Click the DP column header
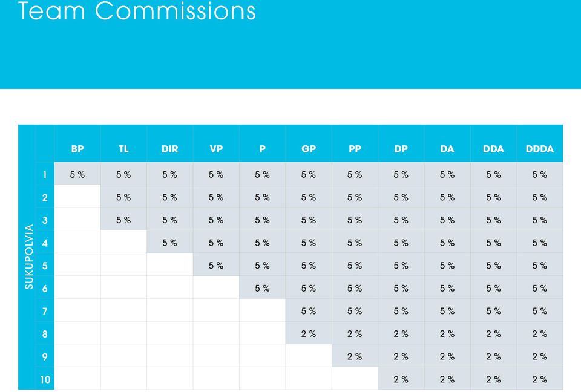The height and width of the screenshot is (392, 581). coord(401,149)
